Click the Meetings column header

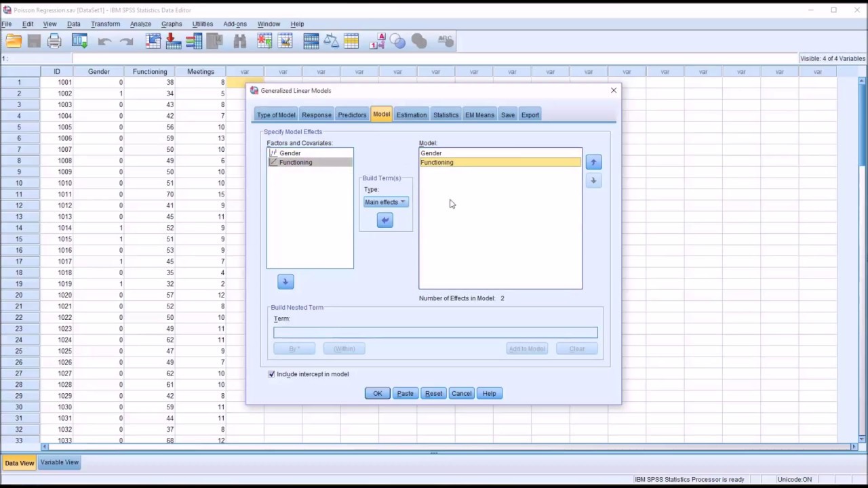tap(201, 71)
